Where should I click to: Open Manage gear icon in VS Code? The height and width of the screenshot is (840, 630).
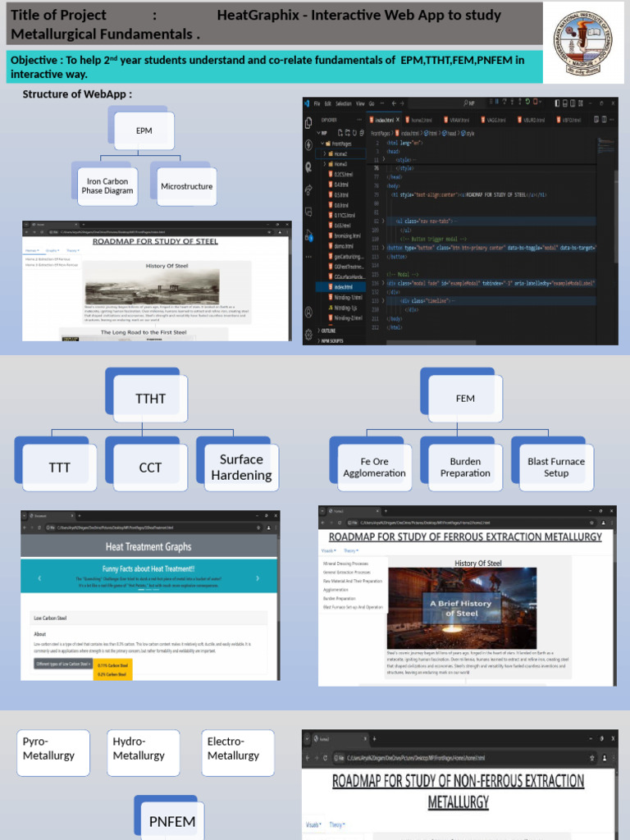coord(308,335)
